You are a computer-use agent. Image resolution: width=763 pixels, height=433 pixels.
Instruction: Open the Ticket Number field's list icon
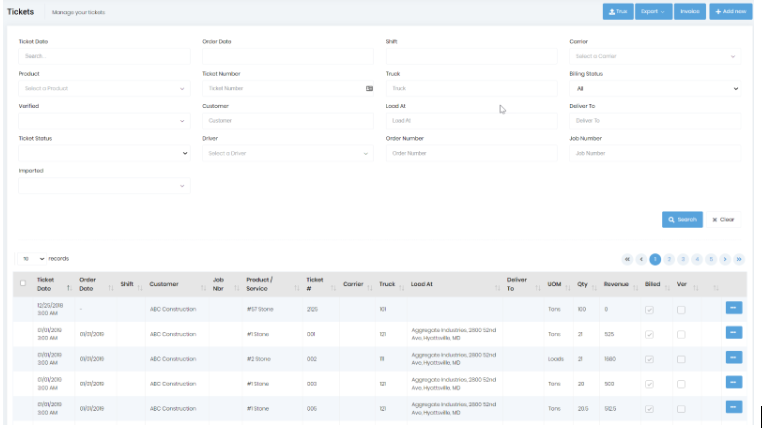coord(369,89)
